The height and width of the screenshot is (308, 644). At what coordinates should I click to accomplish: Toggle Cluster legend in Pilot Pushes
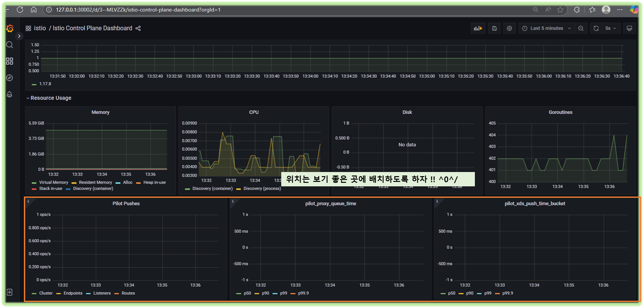click(x=46, y=293)
